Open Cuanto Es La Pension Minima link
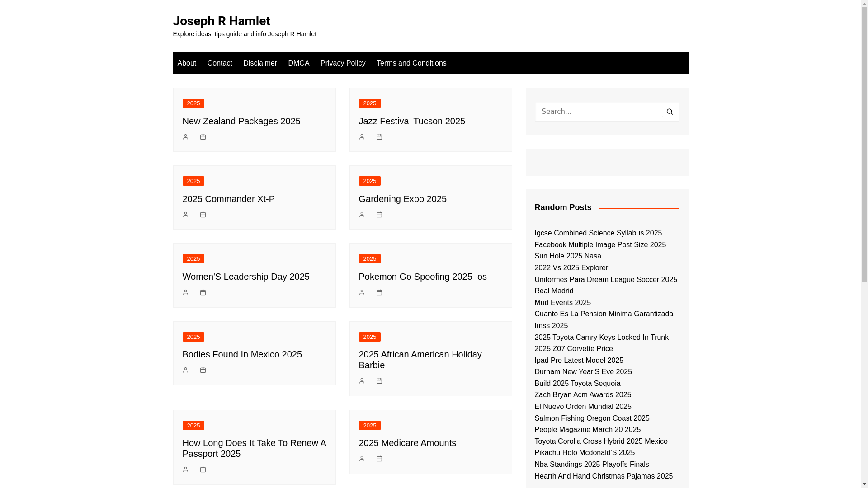This screenshot has width=868, height=488. [604, 320]
